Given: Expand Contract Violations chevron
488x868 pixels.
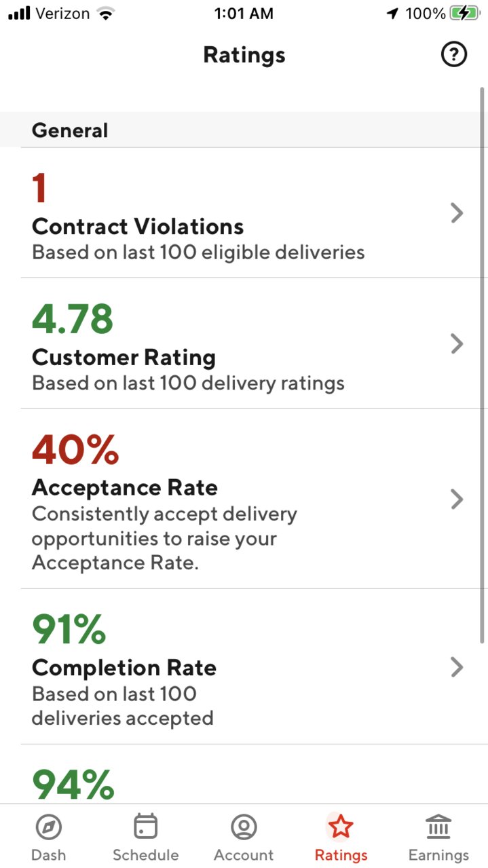Looking at the screenshot, I should [x=457, y=213].
